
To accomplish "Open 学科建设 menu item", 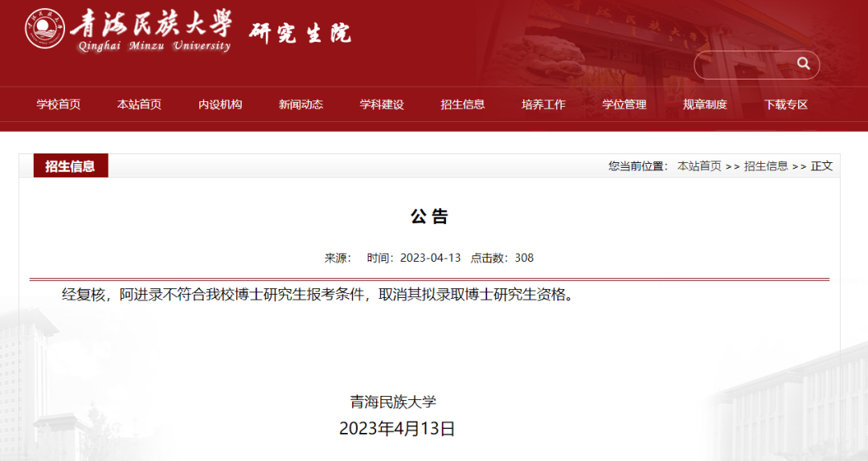I will (382, 104).
